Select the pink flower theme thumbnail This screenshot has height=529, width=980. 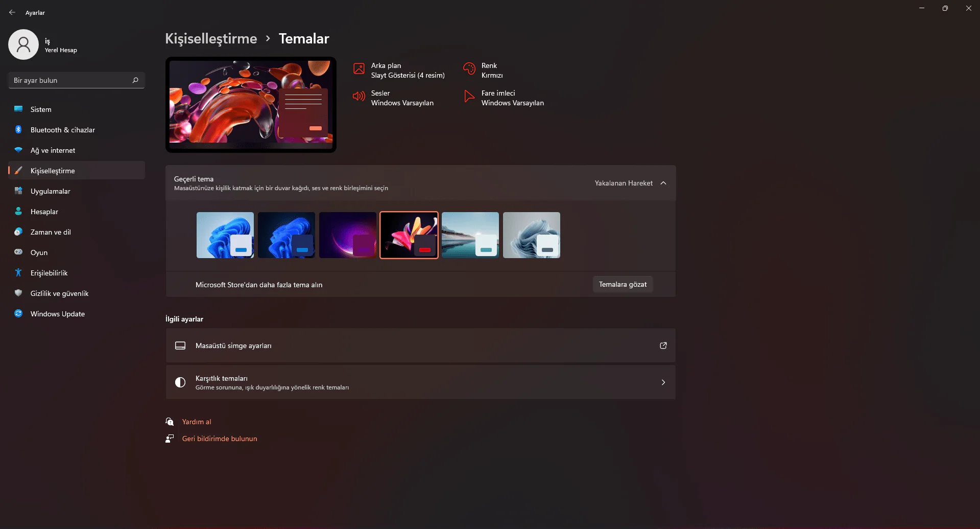coord(409,235)
